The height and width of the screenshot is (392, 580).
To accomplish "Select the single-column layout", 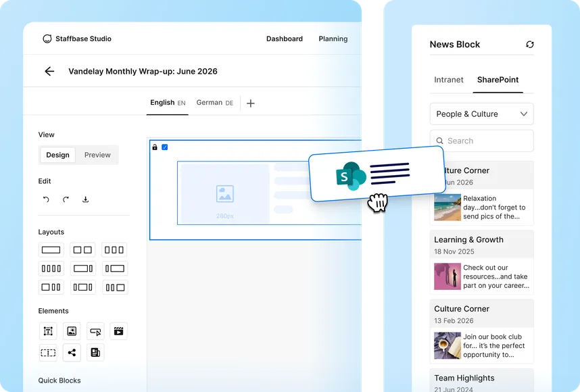I will coord(51,250).
